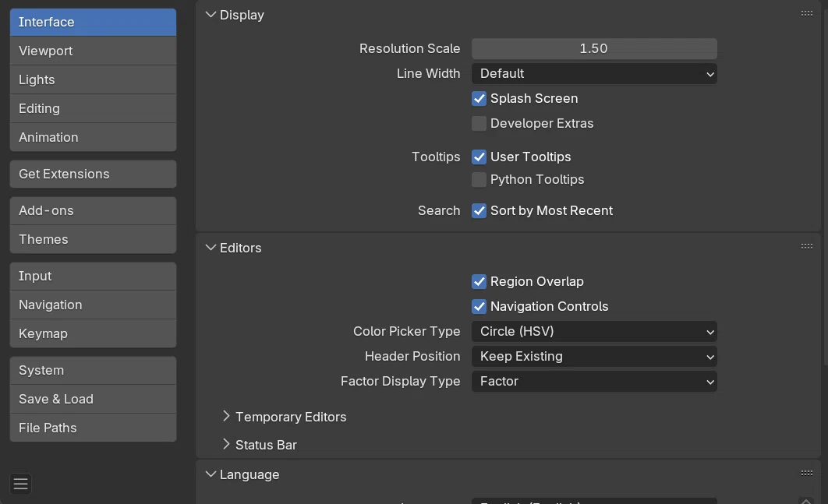Image resolution: width=828 pixels, height=504 pixels.
Task: Select the Interface preferences tab
Action: pos(93,22)
